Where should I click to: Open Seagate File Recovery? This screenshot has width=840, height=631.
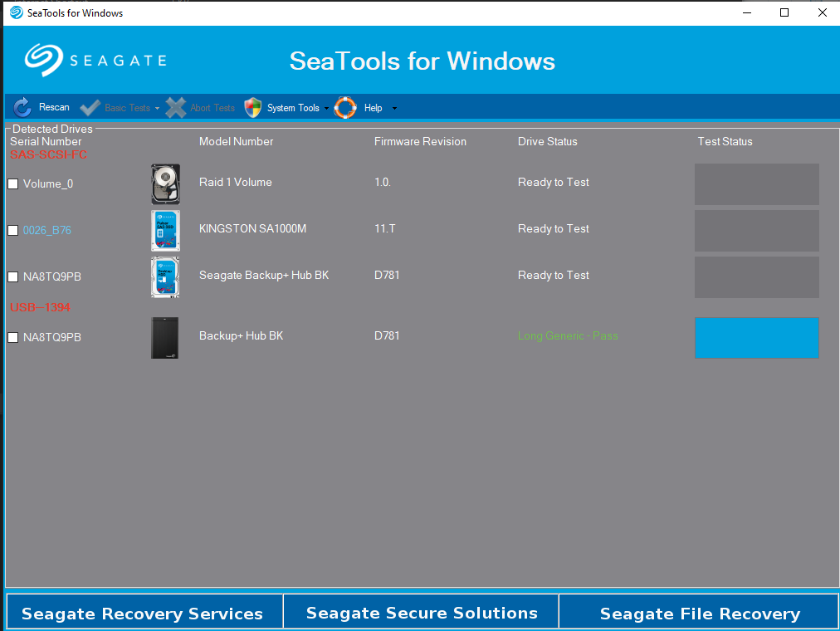(x=699, y=611)
